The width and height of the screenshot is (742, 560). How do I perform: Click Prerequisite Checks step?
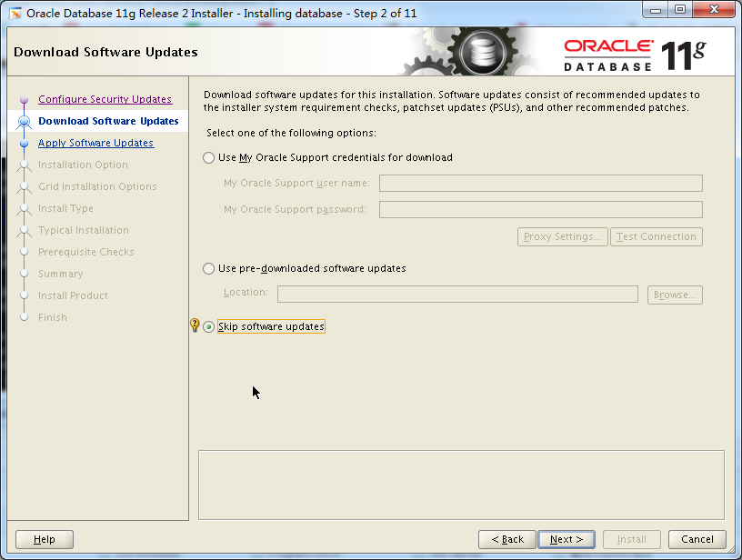point(86,252)
